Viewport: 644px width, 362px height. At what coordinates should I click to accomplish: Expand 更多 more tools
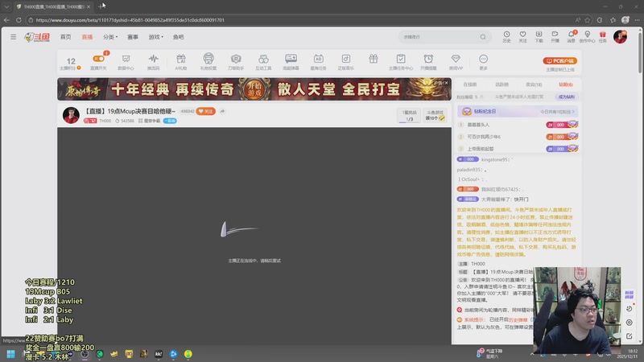[x=484, y=62]
